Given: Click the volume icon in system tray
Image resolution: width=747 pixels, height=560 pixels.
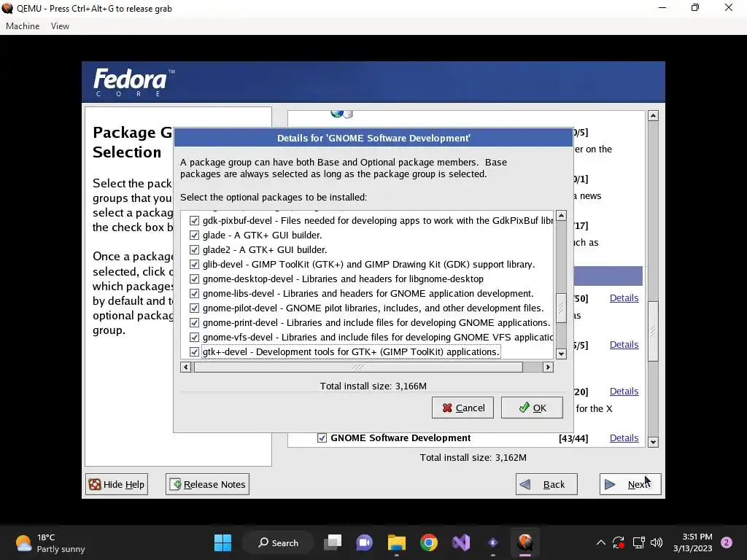Looking at the screenshot, I should pyautogui.click(x=657, y=542).
